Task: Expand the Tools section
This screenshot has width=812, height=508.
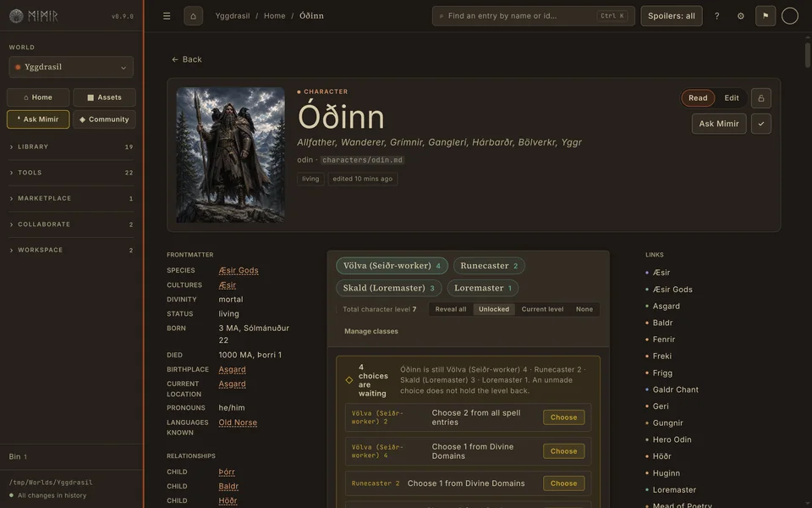Action: [71, 173]
